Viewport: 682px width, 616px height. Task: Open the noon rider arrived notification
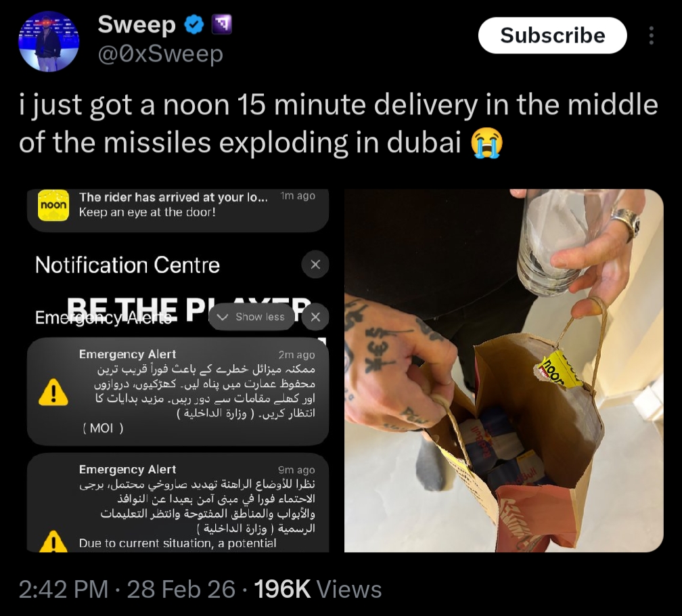click(x=178, y=208)
